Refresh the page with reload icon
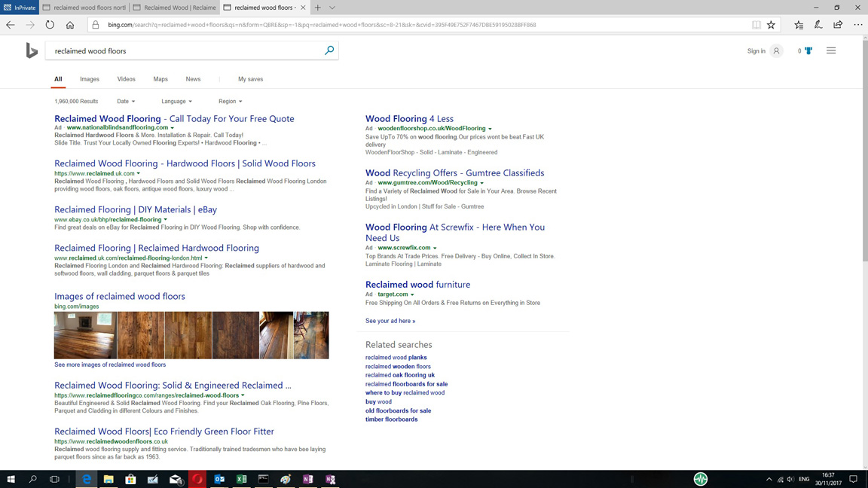 (x=50, y=25)
